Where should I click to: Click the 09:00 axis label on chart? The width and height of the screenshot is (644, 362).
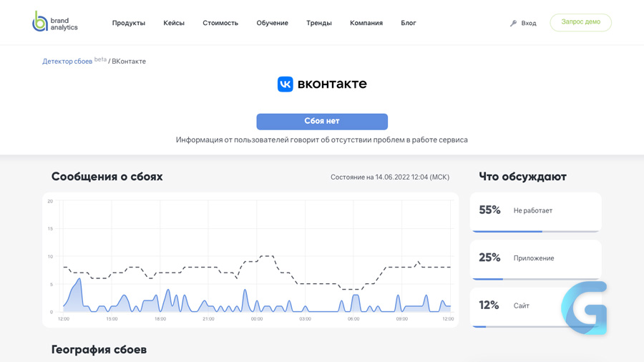pyautogui.click(x=402, y=319)
